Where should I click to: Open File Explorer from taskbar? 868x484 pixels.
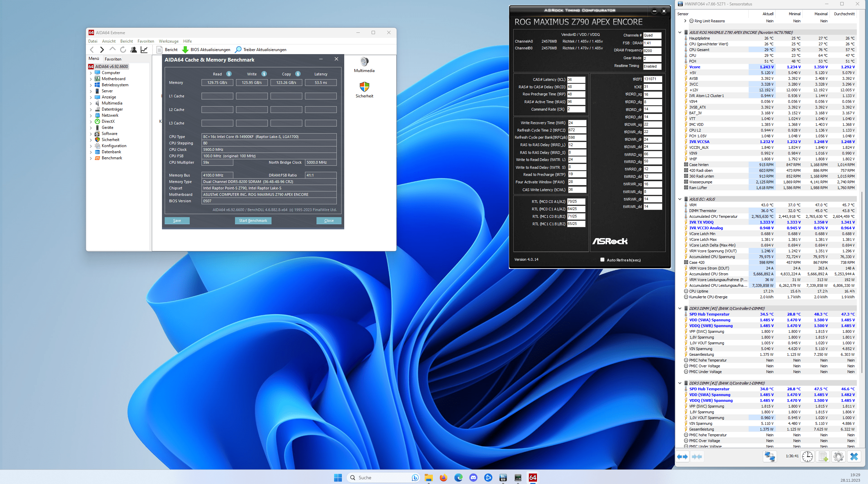428,478
